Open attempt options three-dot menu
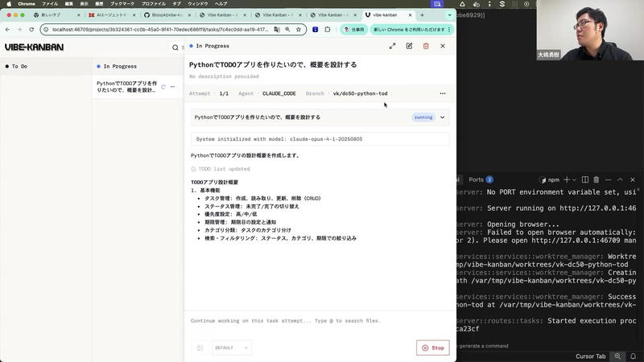Screen dimensions: 644x362 [x=442, y=93]
